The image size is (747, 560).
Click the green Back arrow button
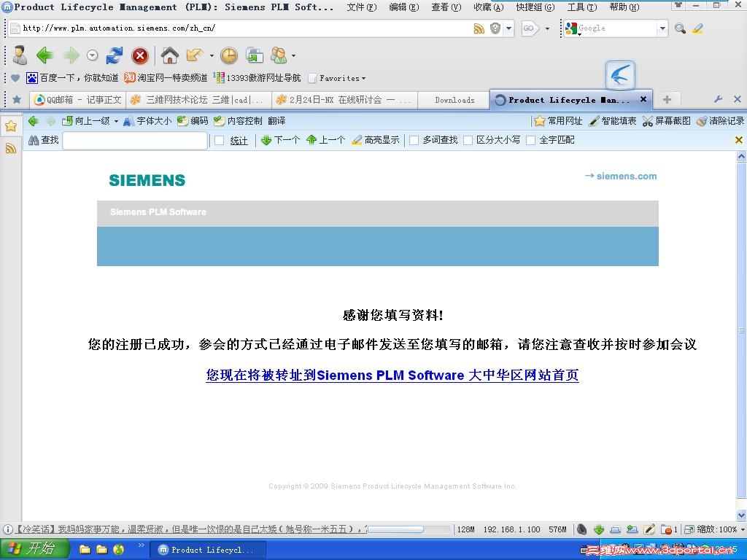(x=44, y=55)
